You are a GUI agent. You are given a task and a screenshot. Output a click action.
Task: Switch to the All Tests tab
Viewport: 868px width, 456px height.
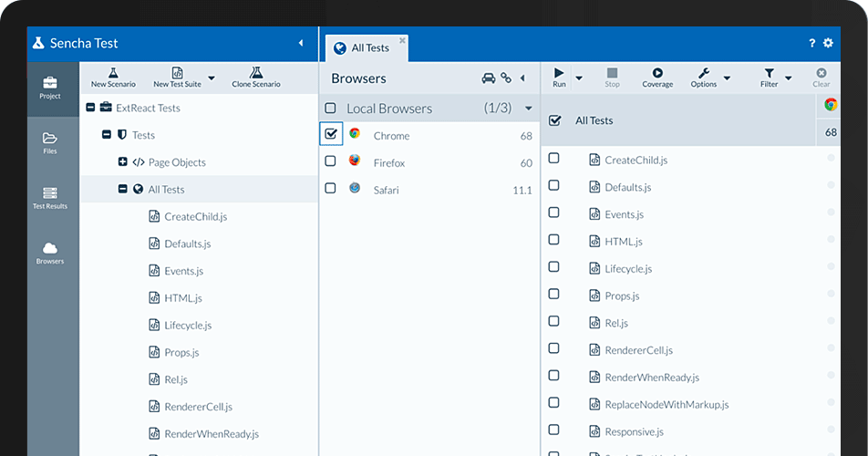click(367, 48)
